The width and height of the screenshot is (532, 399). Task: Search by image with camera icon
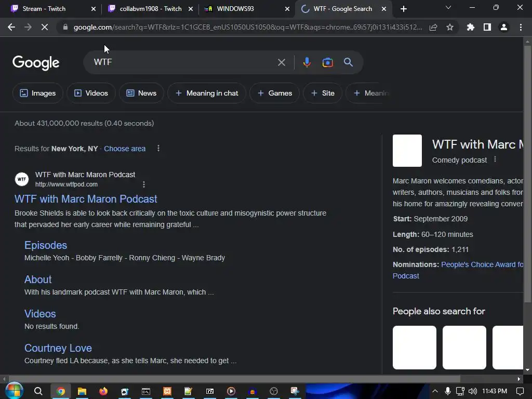(x=327, y=62)
